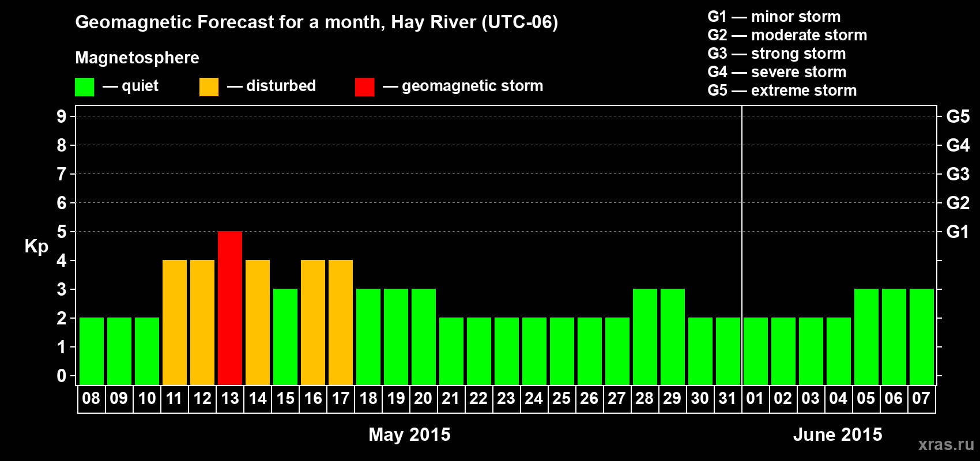Image resolution: width=980 pixels, height=461 pixels.
Task: Select the date label 17 on the axis
Action: click(340, 399)
